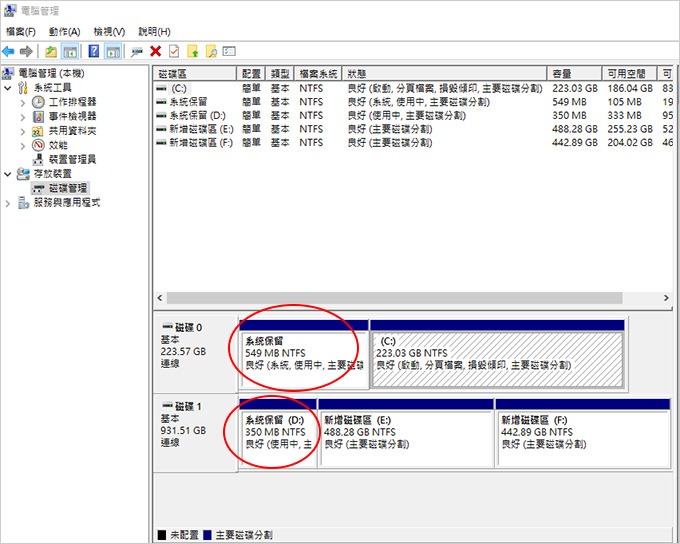Click the 效能 performance icon

coord(38,145)
